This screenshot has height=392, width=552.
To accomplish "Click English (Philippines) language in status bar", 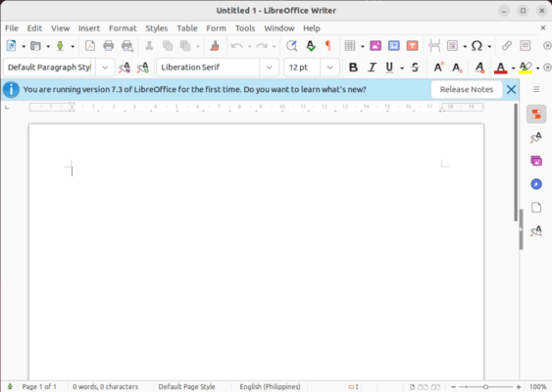I will 270,387.
